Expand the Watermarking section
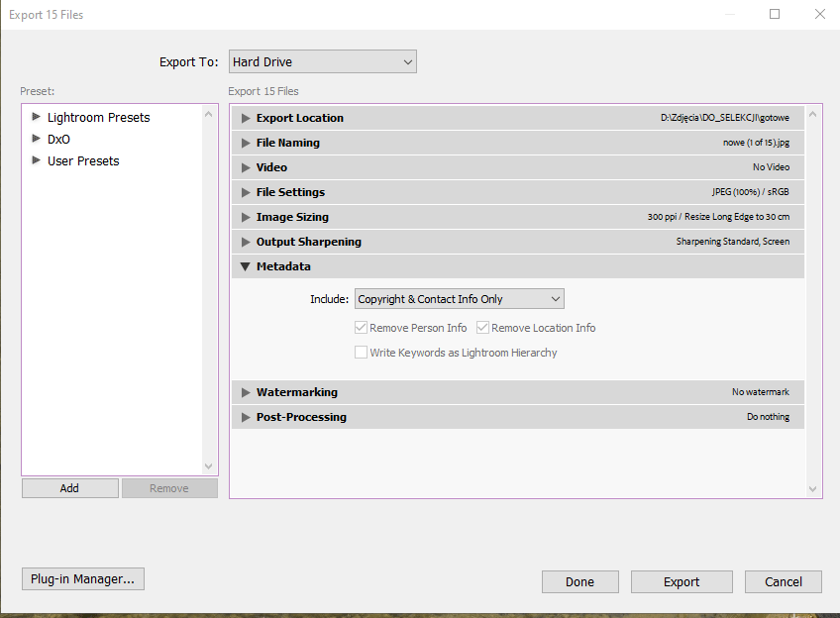This screenshot has height=618, width=840. (x=247, y=392)
